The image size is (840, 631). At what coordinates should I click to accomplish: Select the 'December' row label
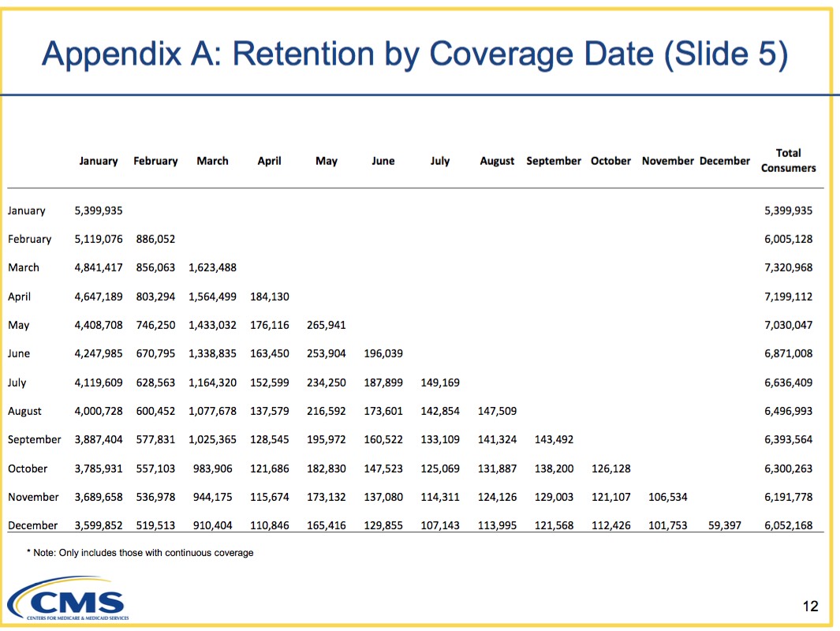click(x=32, y=525)
